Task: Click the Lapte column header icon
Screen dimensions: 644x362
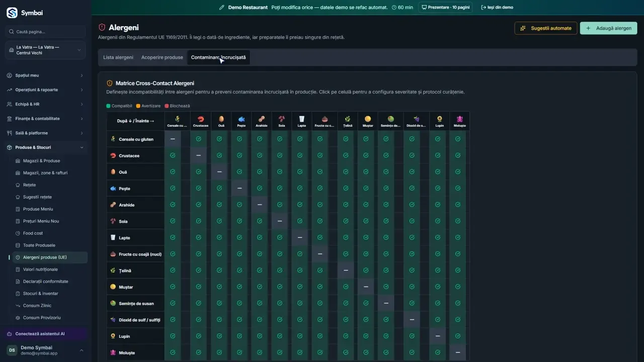Action: [302, 119]
